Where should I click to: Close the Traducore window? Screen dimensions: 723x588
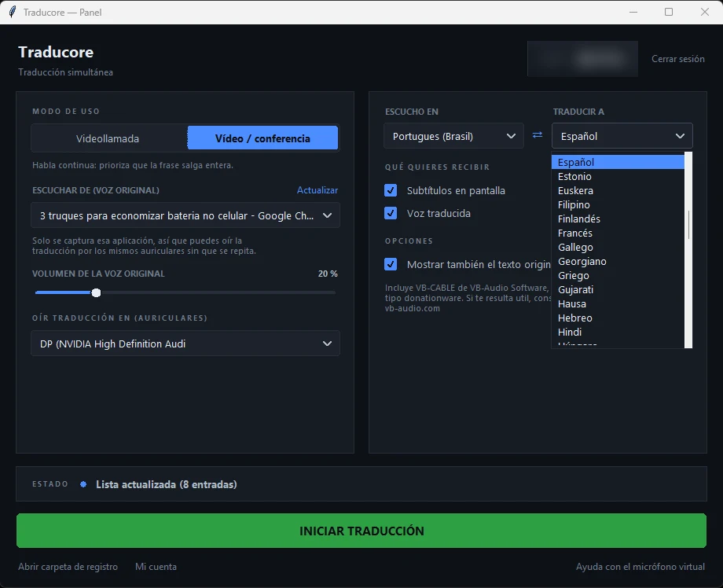point(705,12)
